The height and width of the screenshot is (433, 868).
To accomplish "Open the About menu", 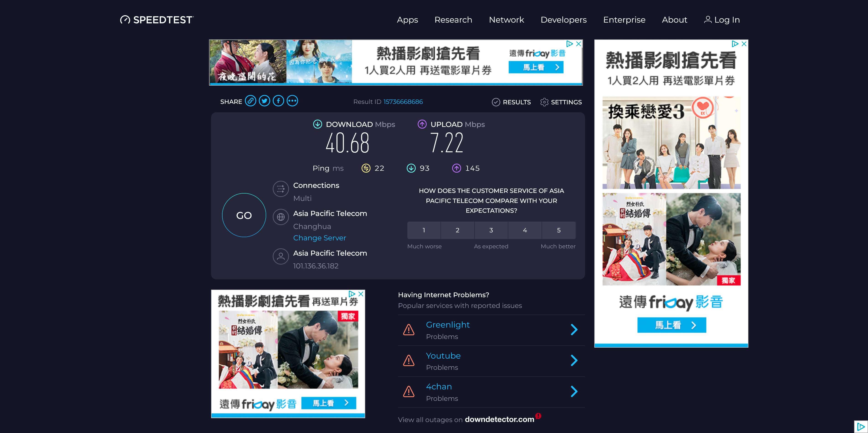I will tap(674, 20).
